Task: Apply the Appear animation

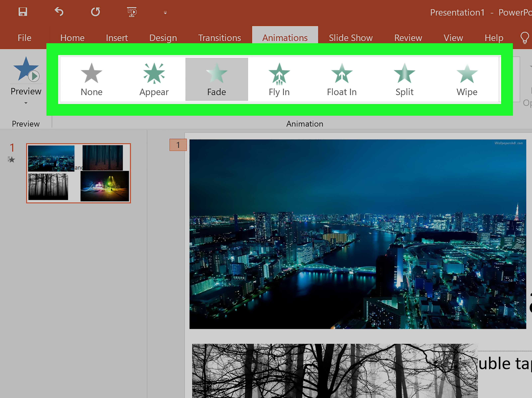Action: [154, 79]
